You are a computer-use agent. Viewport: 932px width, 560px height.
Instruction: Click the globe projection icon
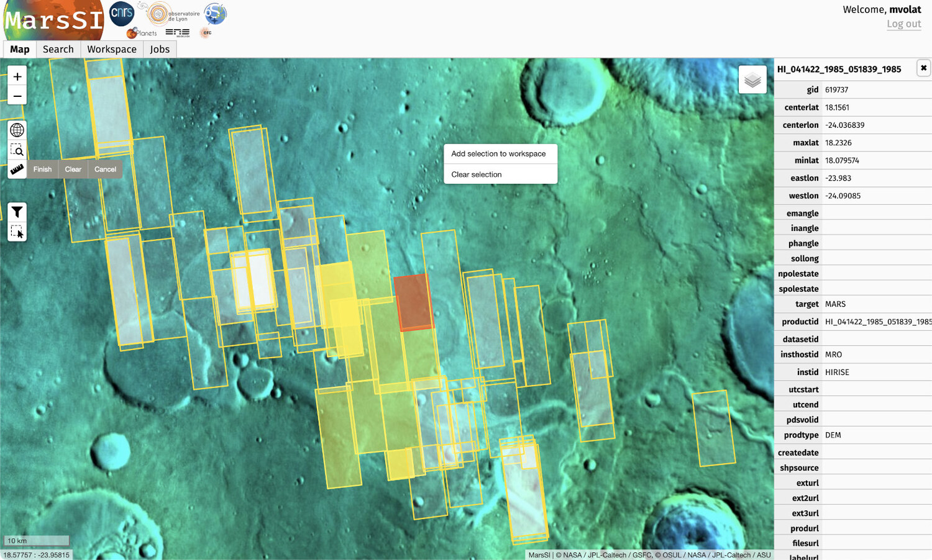[x=17, y=130]
